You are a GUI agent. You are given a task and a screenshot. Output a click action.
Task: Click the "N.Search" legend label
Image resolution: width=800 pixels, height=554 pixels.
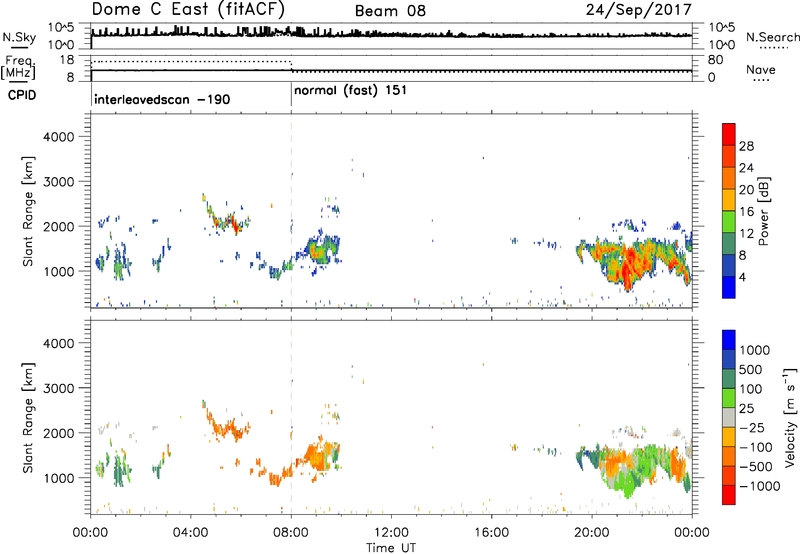click(x=772, y=37)
